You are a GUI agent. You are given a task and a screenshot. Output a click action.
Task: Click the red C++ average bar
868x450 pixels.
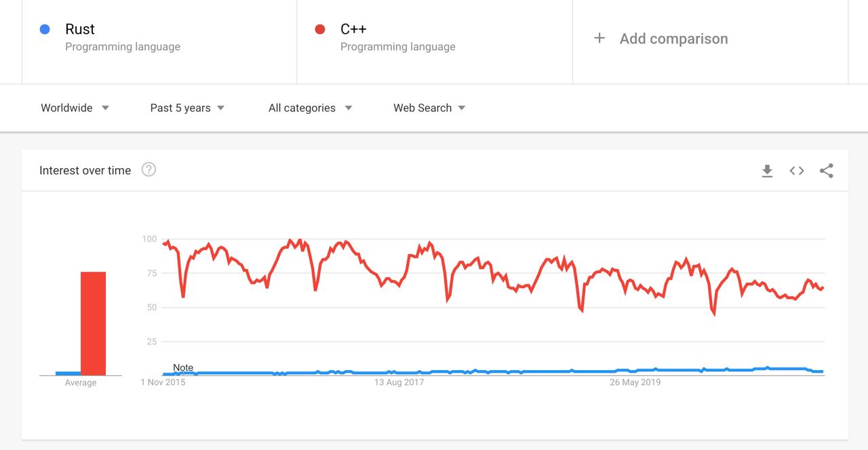(93, 323)
